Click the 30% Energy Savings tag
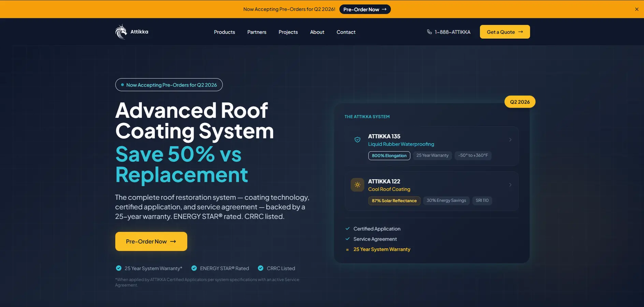The height and width of the screenshot is (307, 644). [446, 200]
